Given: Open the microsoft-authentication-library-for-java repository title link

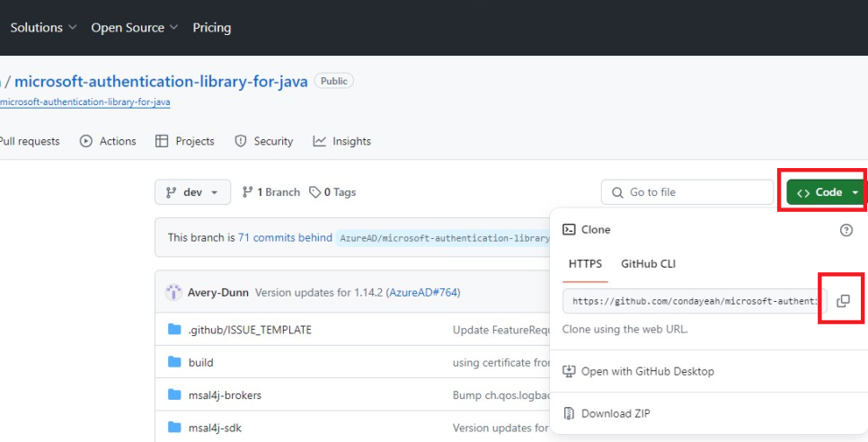Looking at the screenshot, I should tap(161, 82).
